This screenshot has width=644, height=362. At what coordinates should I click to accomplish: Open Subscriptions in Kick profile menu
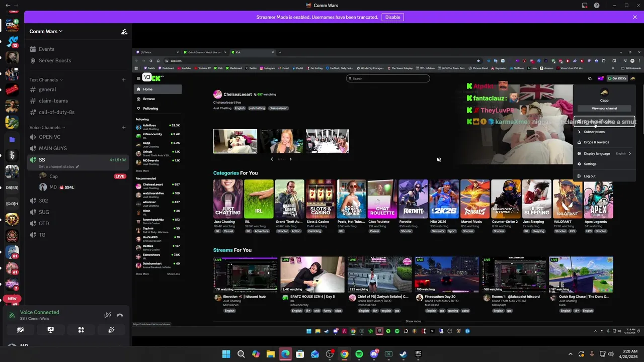pyautogui.click(x=604, y=132)
